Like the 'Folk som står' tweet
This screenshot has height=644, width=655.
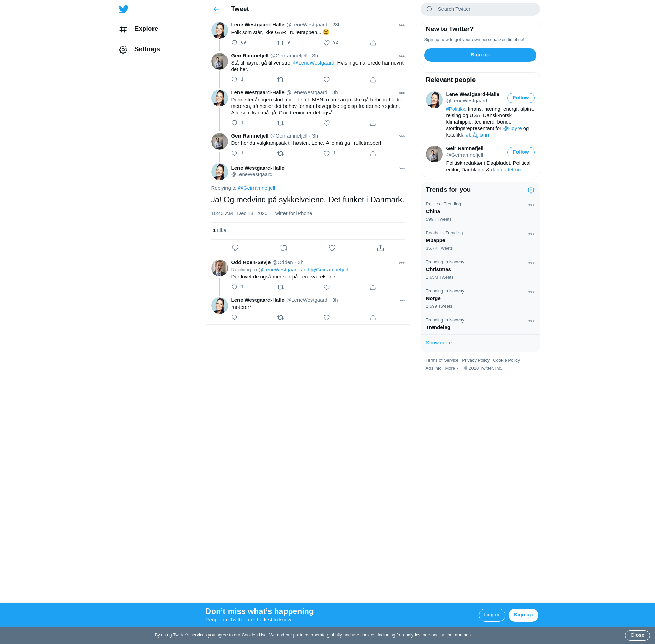click(x=326, y=43)
